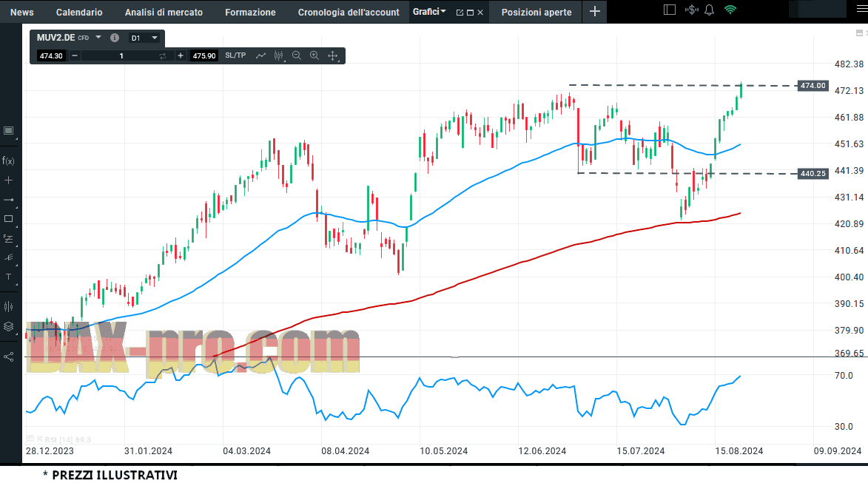Image resolution: width=868 pixels, height=483 pixels.
Task: Click the 15.08.2024 date on time axis
Action: point(739,451)
